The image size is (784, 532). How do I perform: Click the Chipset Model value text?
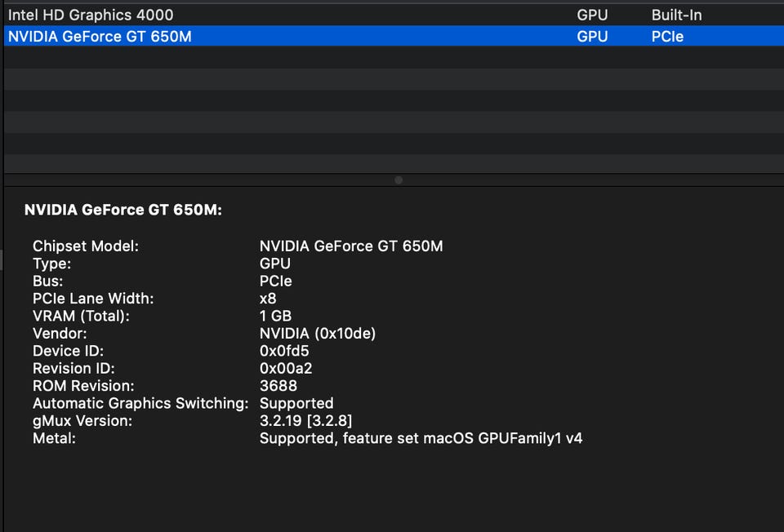351,246
